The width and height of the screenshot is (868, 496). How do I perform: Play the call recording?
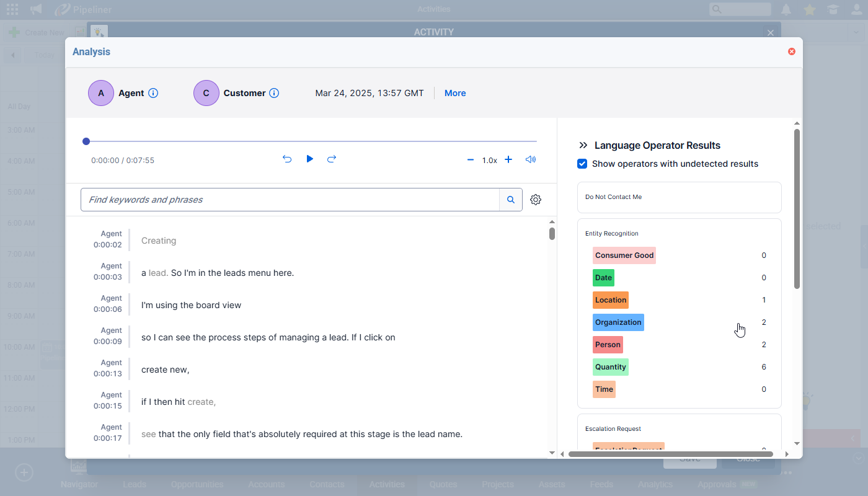309,159
